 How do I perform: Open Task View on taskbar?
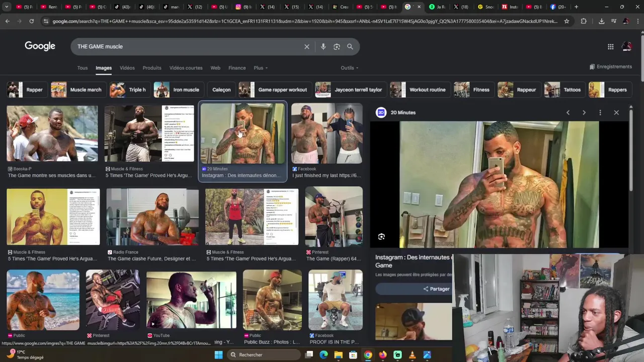click(x=309, y=355)
